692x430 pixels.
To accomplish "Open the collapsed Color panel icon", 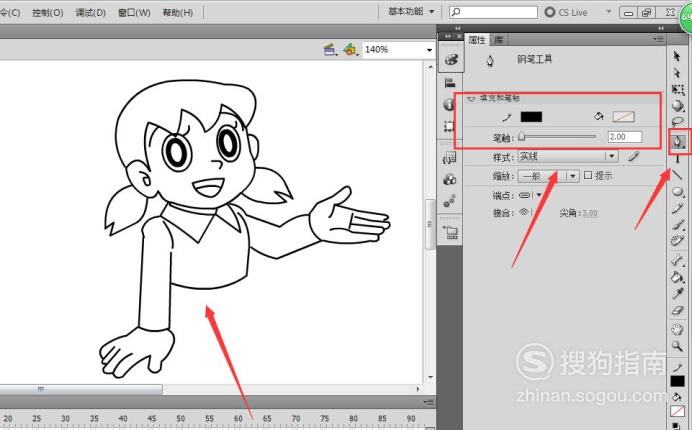I will pyautogui.click(x=451, y=60).
